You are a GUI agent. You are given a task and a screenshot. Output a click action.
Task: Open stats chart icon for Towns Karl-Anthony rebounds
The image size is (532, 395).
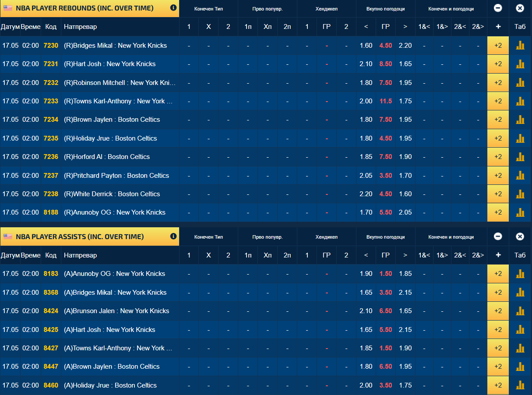[x=520, y=101]
